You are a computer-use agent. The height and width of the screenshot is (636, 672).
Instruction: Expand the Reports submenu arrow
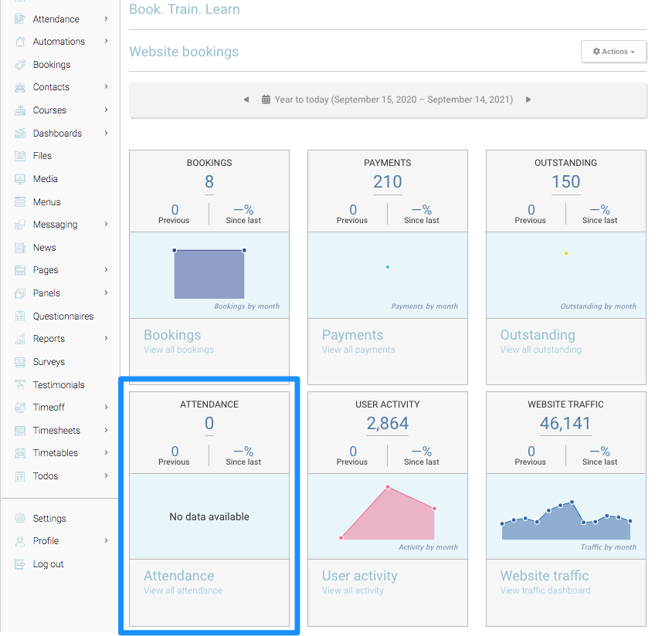click(x=106, y=339)
